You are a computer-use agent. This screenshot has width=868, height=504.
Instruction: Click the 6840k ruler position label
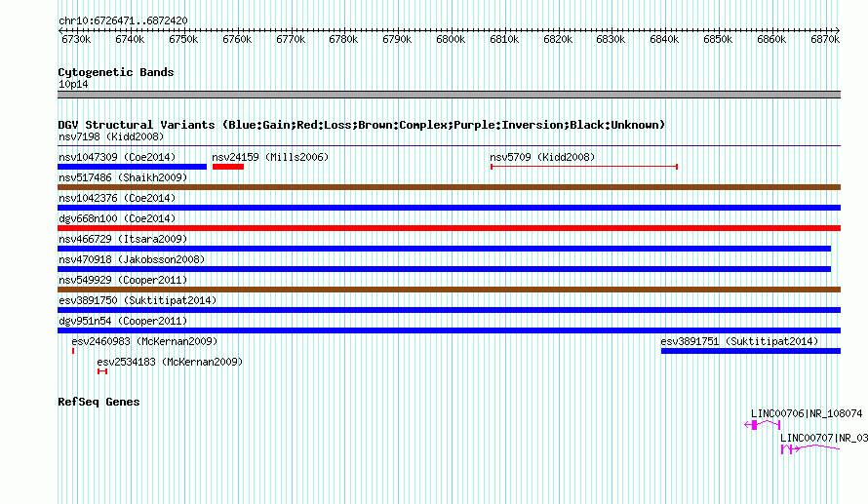tap(664, 39)
